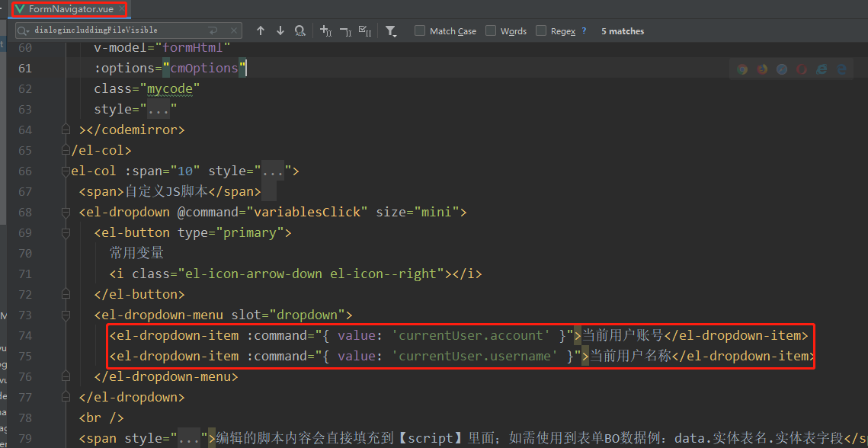Add selection for next occurrence icon
Screen dimensions: 868x448
coord(326,31)
